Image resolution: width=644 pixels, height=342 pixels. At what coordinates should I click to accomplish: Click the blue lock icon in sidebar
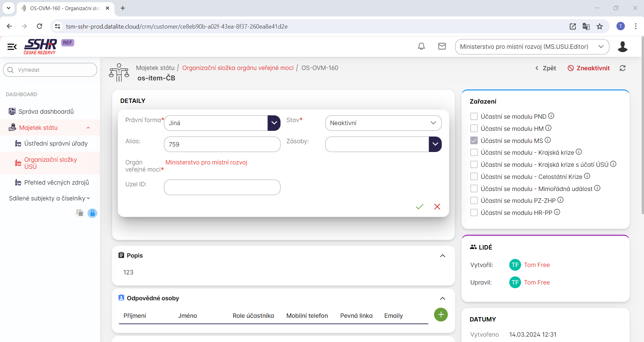click(92, 213)
